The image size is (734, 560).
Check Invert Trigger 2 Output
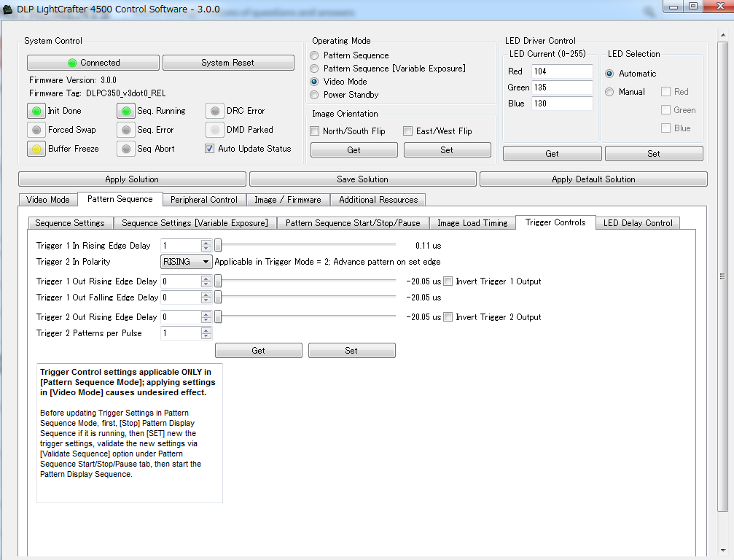click(x=448, y=317)
